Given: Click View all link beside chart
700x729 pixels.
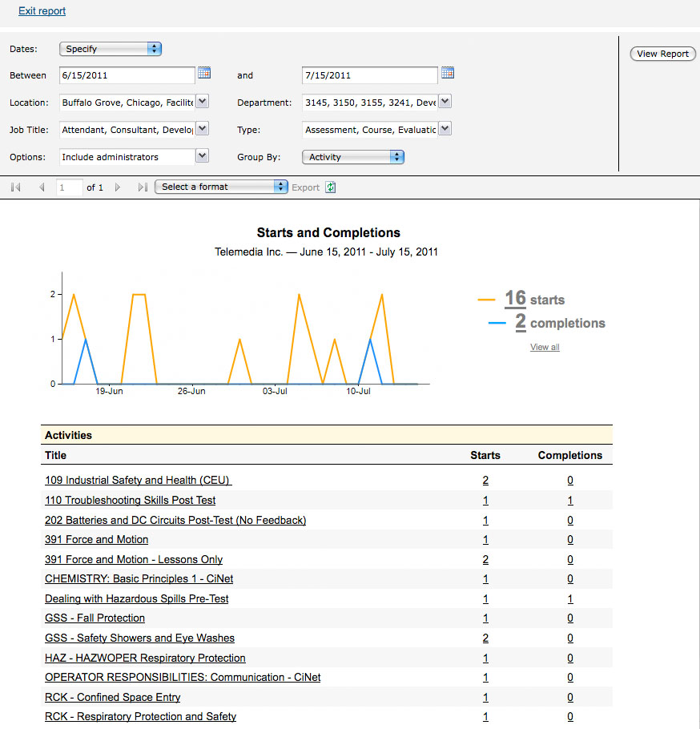Looking at the screenshot, I should pyautogui.click(x=545, y=348).
